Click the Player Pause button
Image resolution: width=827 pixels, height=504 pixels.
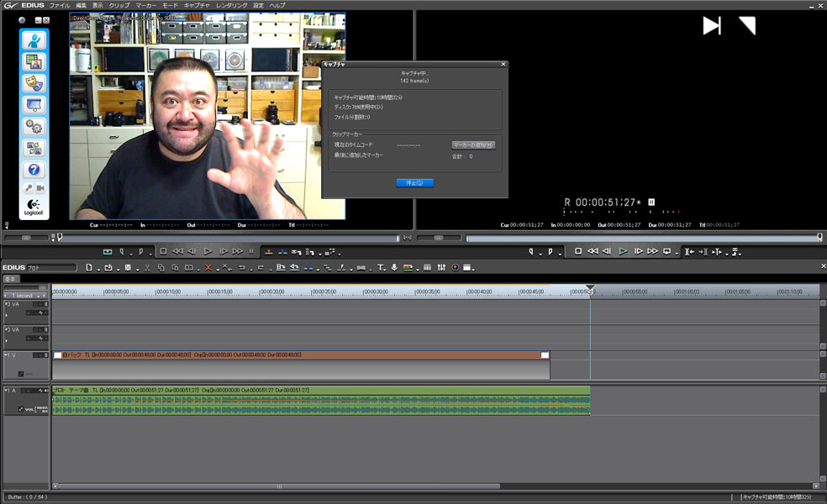pyautogui.click(x=251, y=251)
